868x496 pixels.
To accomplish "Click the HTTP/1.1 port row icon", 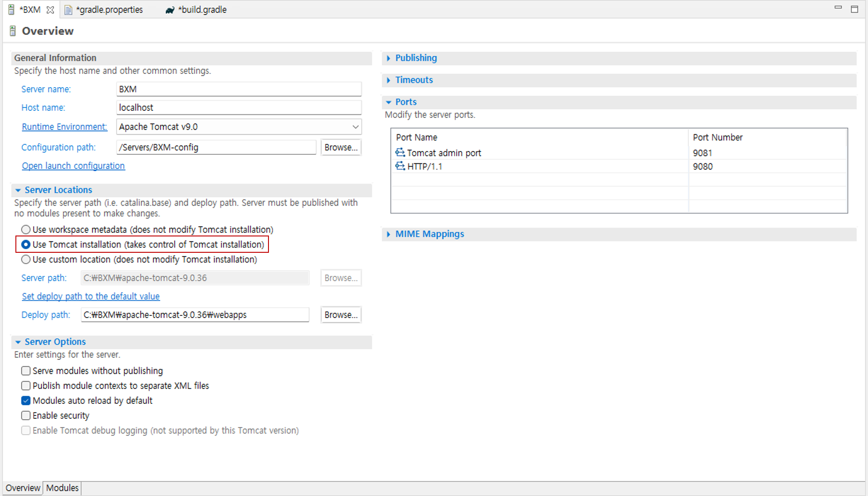I will coord(400,166).
